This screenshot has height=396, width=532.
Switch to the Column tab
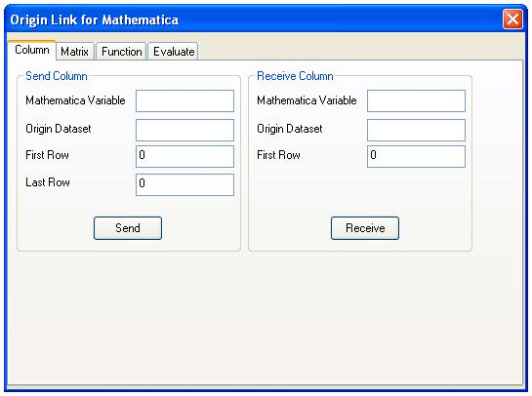pos(32,50)
